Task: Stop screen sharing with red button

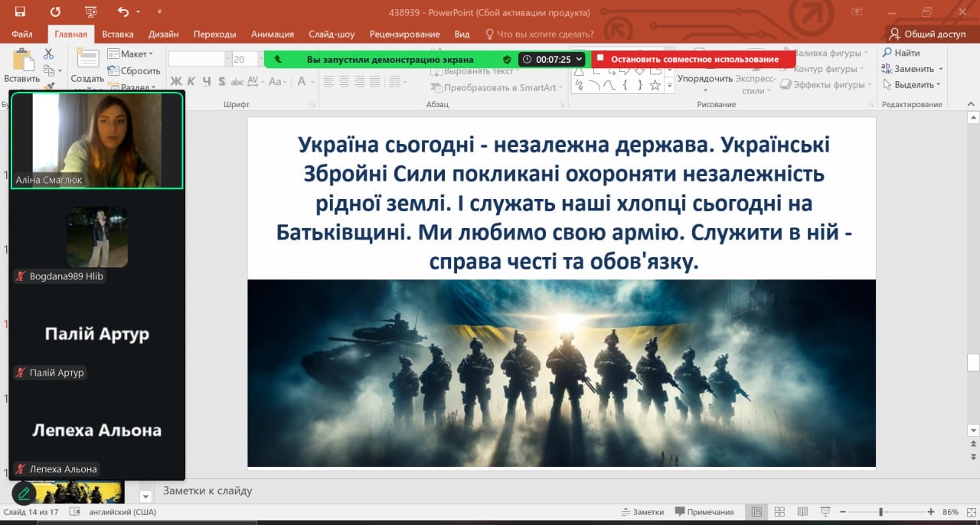Action: pos(692,59)
